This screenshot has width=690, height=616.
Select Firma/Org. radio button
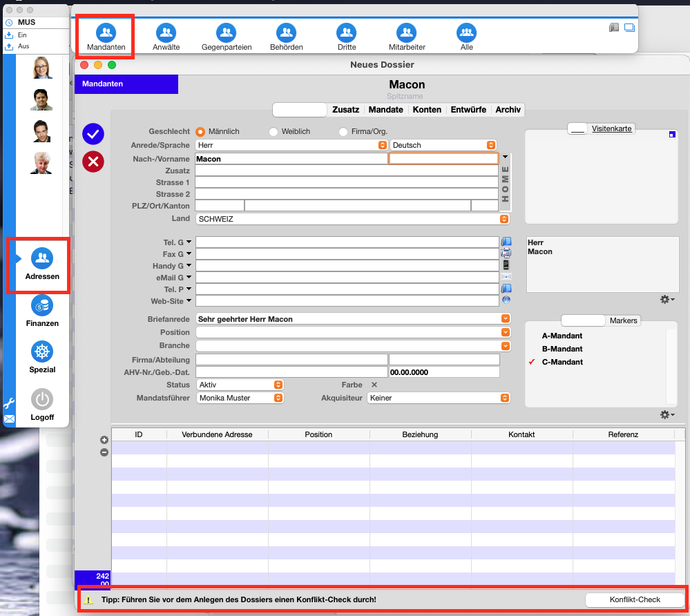tap(343, 132)
